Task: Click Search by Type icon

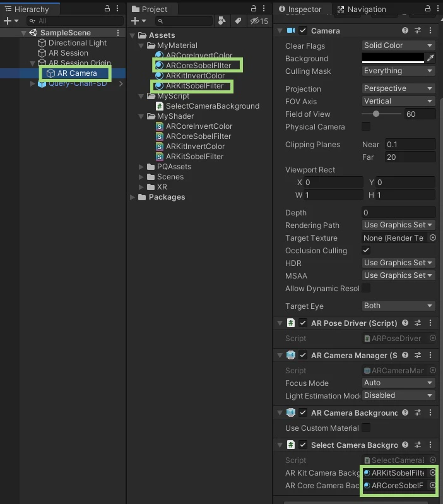Action: [x=222, y=21]
